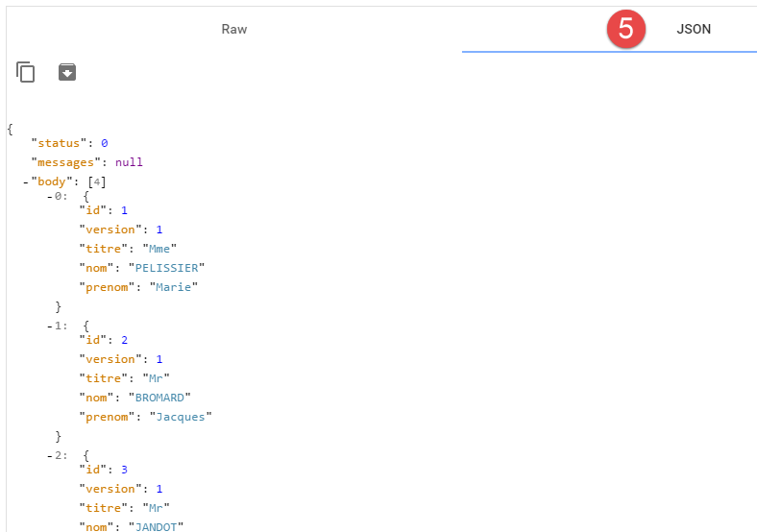Click the copy to clipboard icon
Screen dimensions: 757x532
[x=26, y=72]
